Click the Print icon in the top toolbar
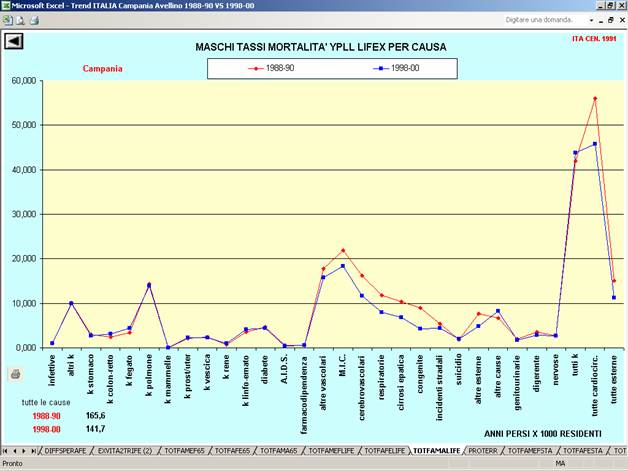 tap(34, 20)
